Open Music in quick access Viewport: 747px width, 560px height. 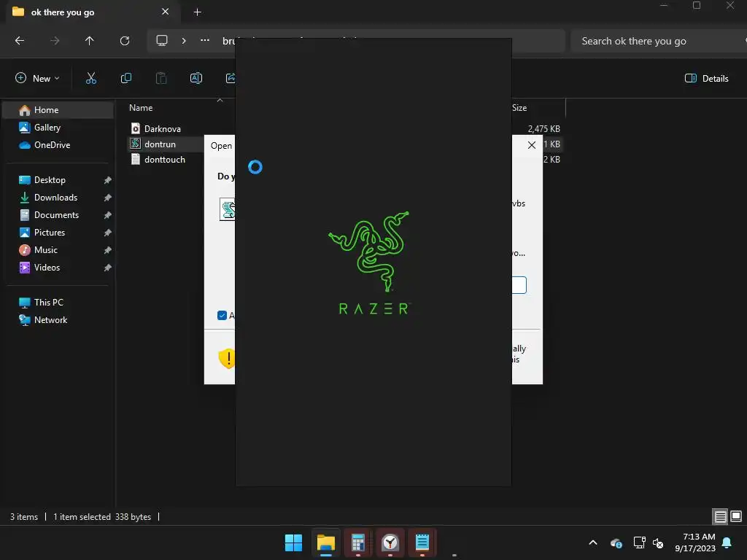click(58, 250)
